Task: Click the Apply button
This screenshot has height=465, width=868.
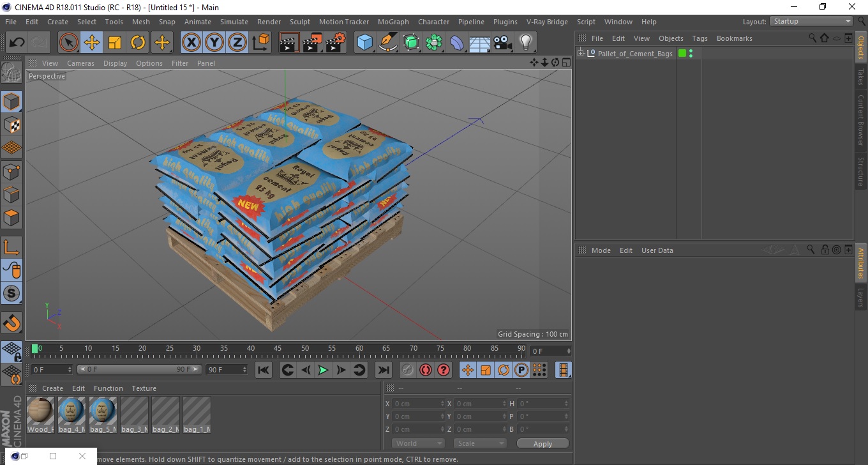Action: pos(542,444)
